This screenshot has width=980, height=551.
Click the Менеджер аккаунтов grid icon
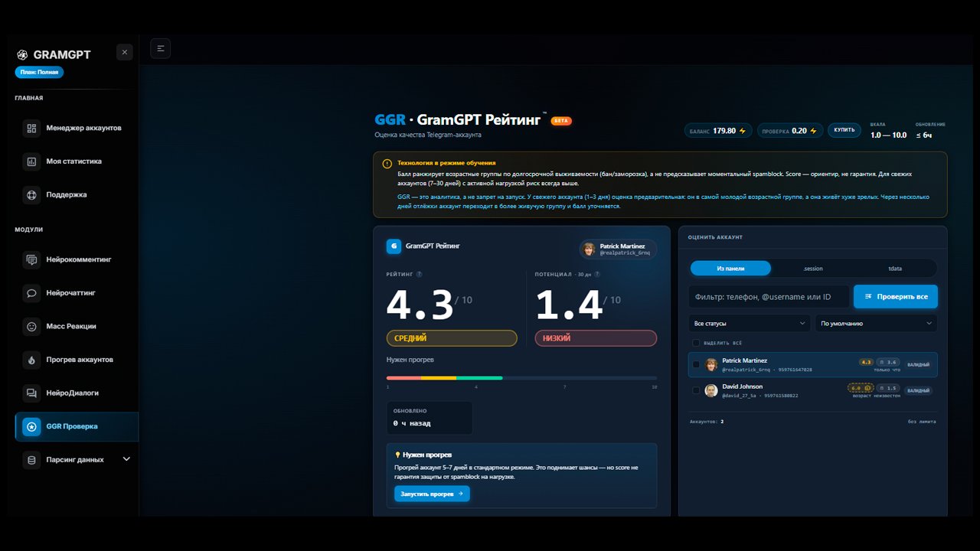click(x=31, y=128)
